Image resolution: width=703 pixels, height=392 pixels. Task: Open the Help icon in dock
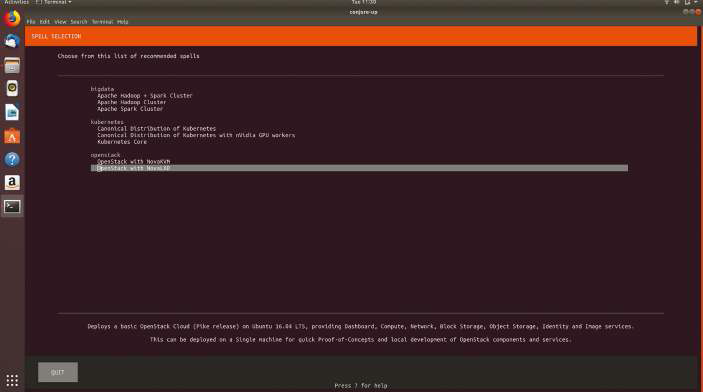click(12, 159)
